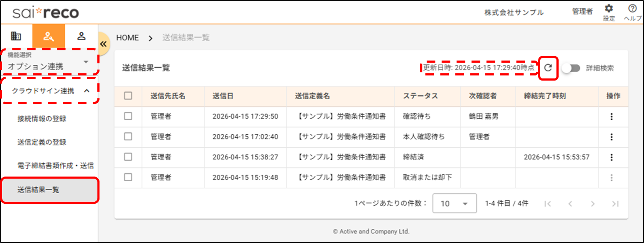Toggle the 詳細検索 switch
Screen dimensions: 644x243
pos(571,68)
